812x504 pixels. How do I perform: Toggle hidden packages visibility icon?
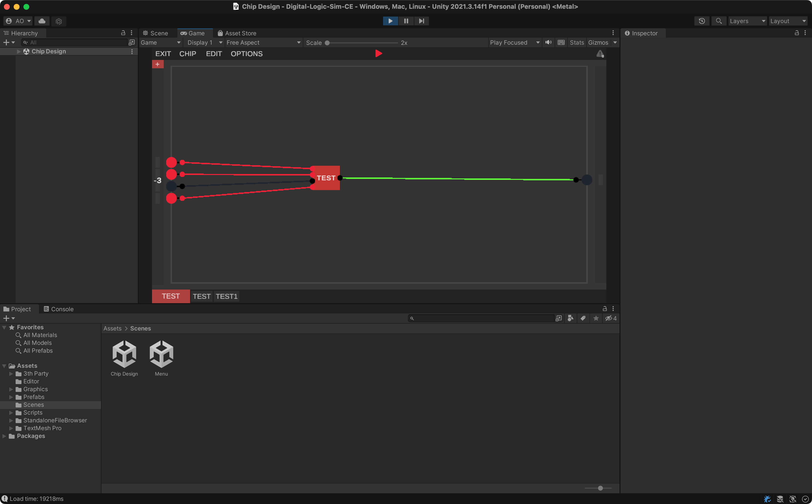pyautogui.click(x=610, y=318)
